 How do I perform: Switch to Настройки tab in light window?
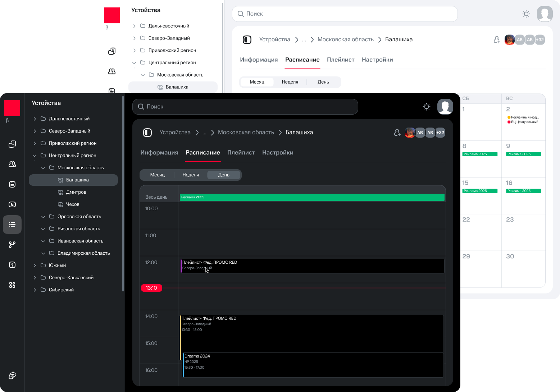click(377, 60)
